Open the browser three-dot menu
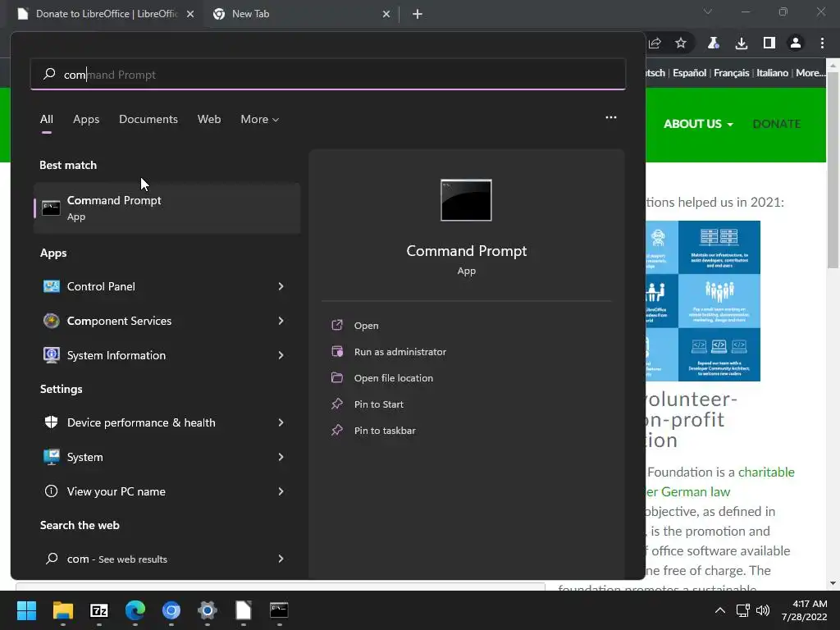This screenshot has width=840, height=630. click(822, 43)
